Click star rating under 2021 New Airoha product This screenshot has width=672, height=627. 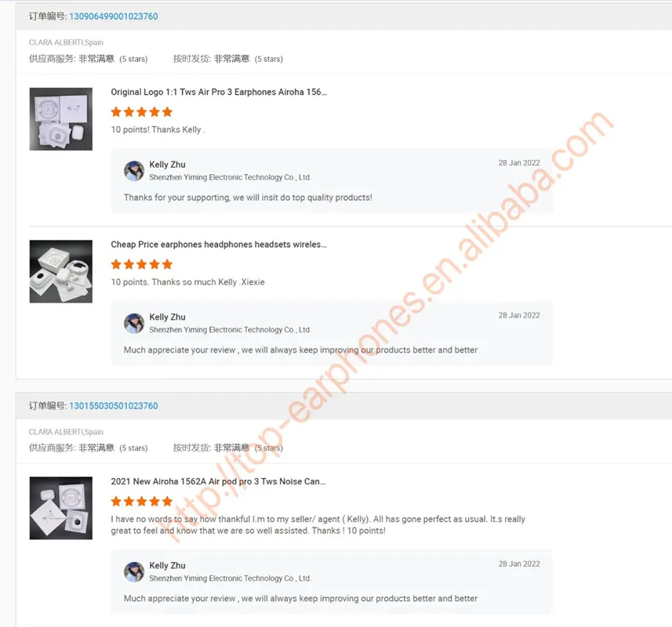142,501
